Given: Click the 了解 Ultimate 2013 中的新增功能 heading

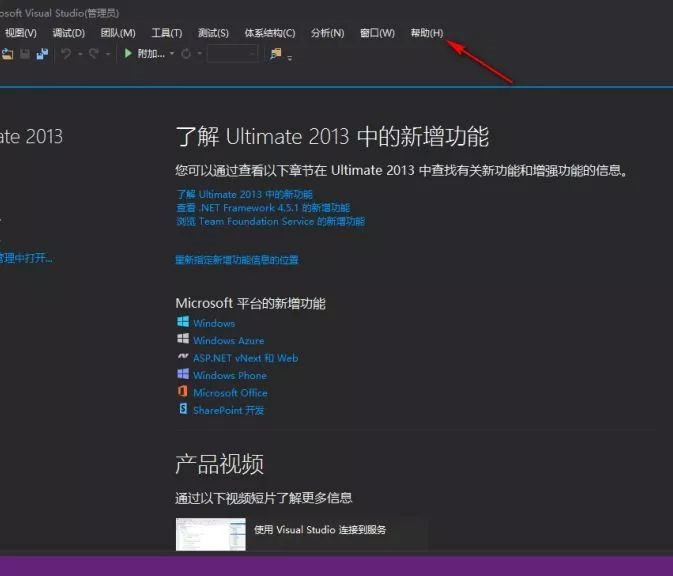Looking at the screenshot, I should pos(332,136).
